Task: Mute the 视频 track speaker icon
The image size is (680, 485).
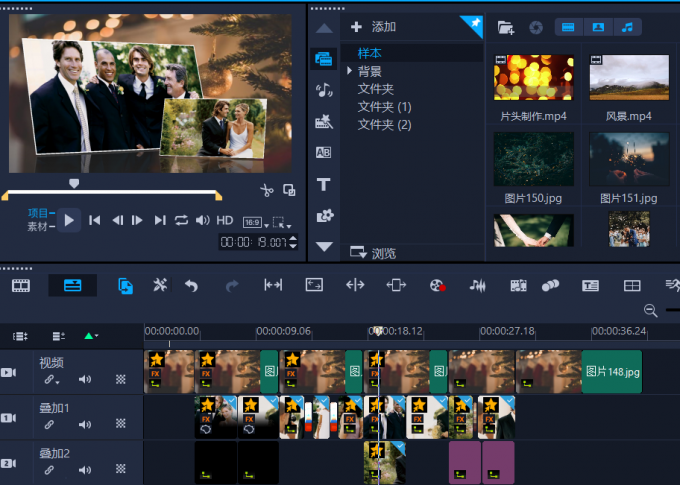Action: coord(85,380)
